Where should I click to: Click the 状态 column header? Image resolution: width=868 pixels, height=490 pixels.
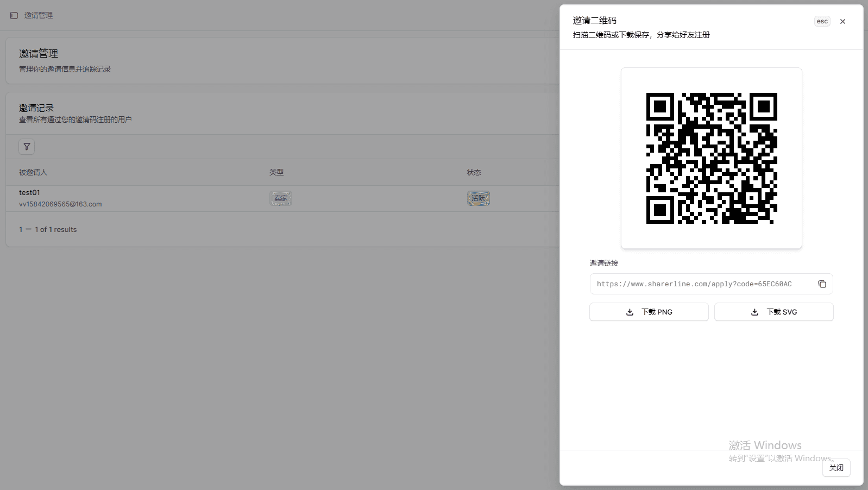pos(474,172)
